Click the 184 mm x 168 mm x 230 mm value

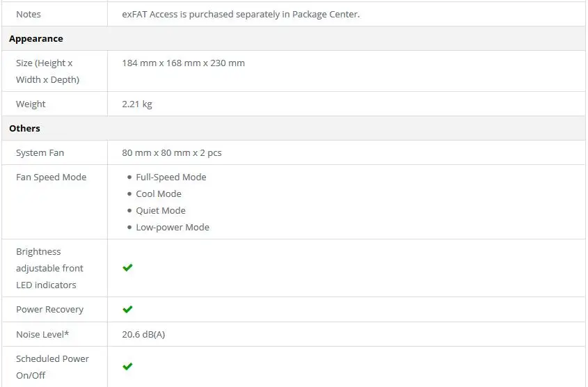184,63
